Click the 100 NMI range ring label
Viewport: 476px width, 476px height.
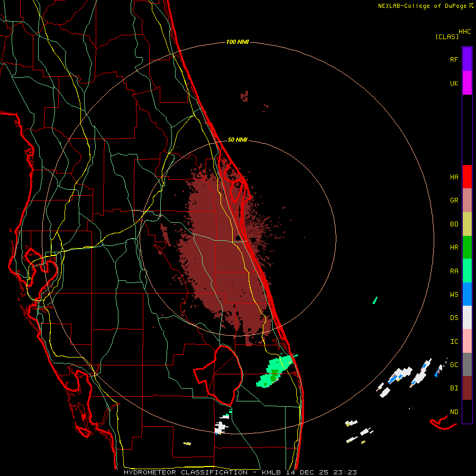[x=237, y=42]
